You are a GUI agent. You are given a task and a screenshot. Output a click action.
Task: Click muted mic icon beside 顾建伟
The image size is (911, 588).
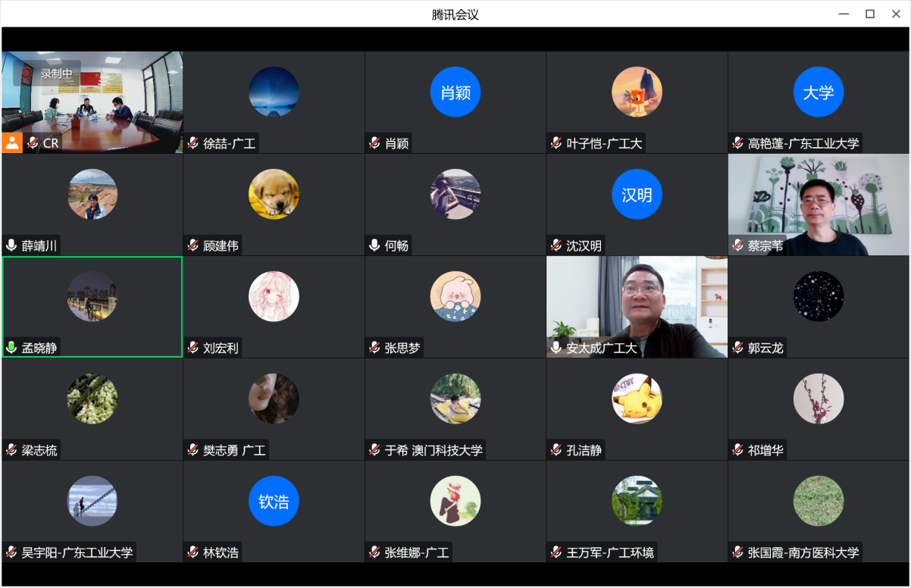pos(193,246)
